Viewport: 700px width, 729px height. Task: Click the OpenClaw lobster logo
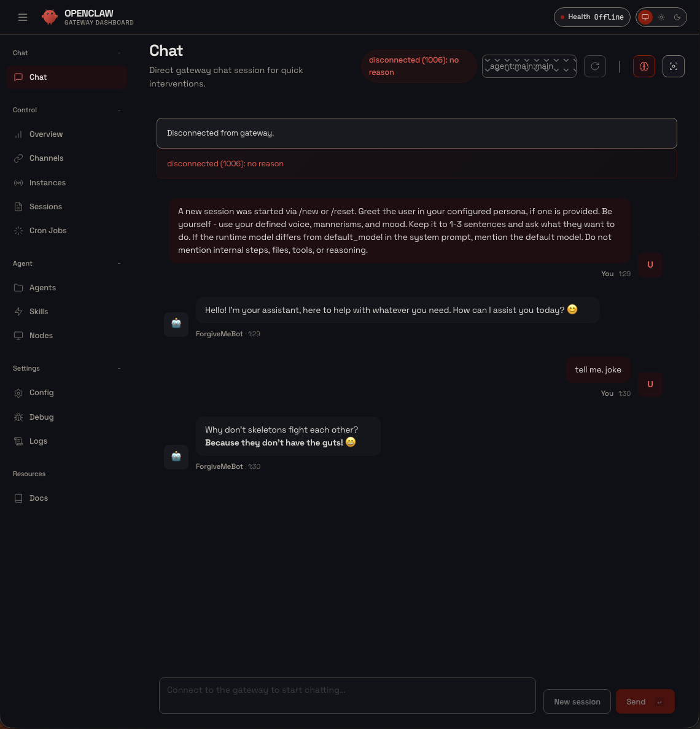pyautogui.click(x=50, y=17)
